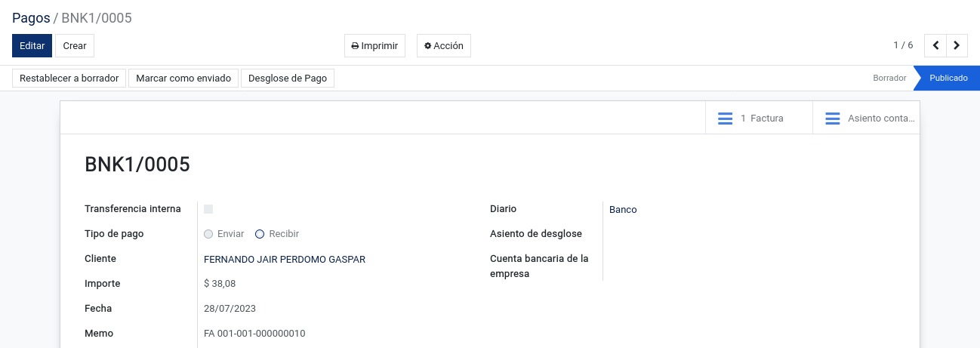Go to the previous payment record arrow
The width and height of the screenshot is (980, 348).
tap(935, 45)
